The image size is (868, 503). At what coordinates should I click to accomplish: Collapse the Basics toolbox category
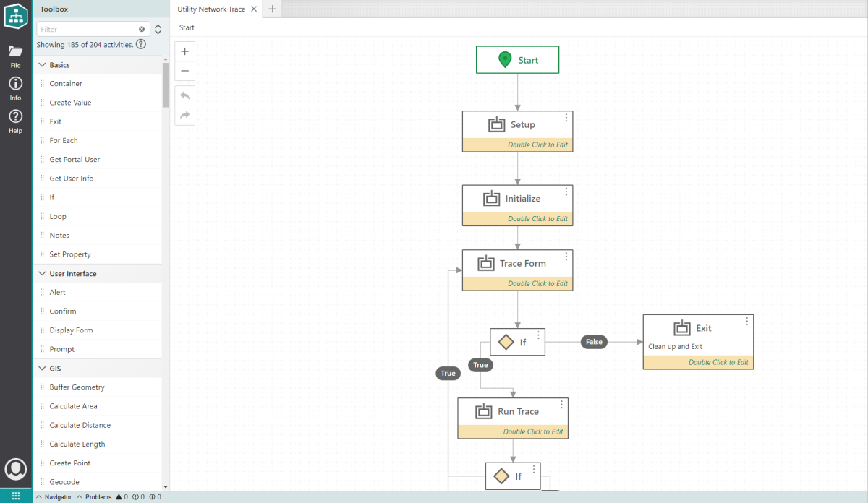point(42,65)
